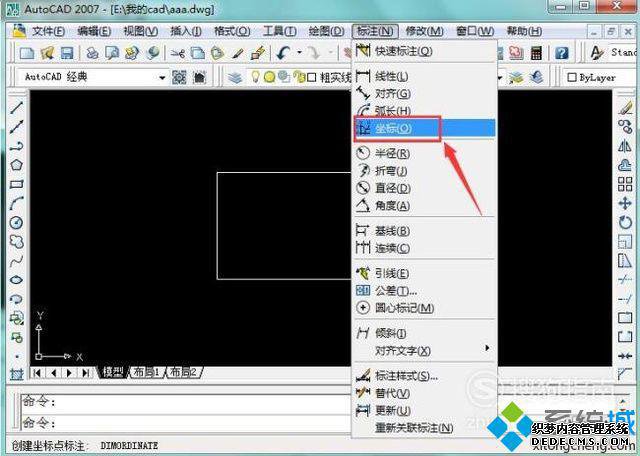
Task: Select the Match Properties brush icon
Action: 237,53
